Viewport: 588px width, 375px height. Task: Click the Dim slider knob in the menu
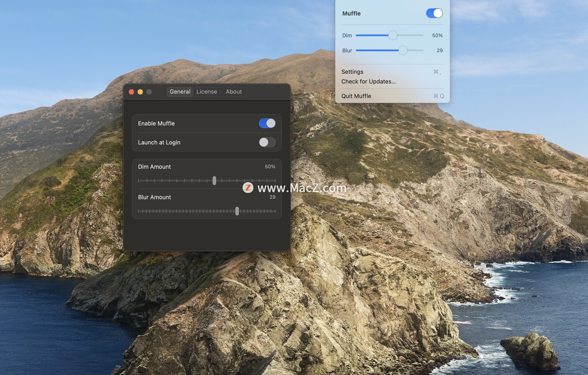coord(393,35)
